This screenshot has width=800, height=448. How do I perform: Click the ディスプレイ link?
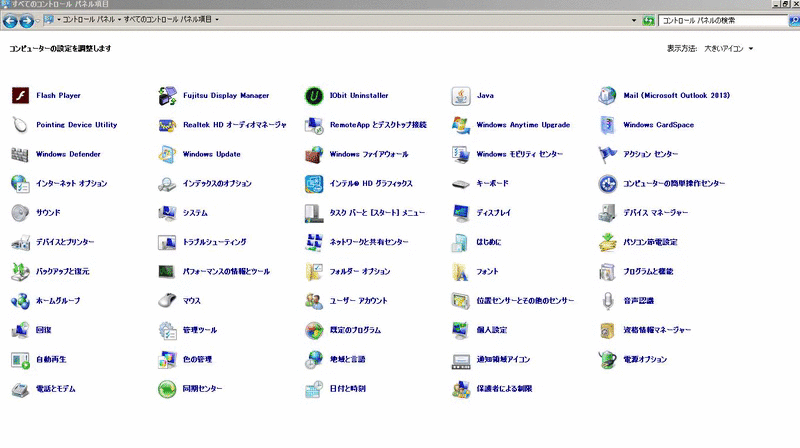[493, 213]
